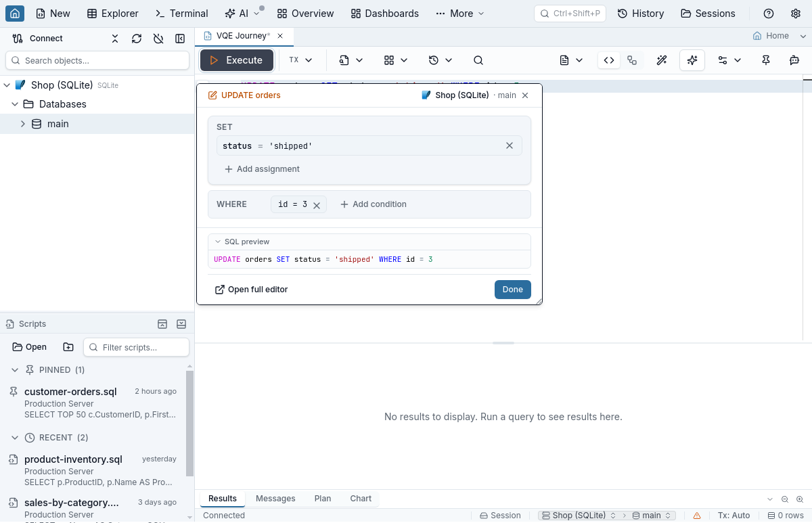Hide the left sidebar panel
The height and width of the screenshot is (523, 812).
coord(180,39)
